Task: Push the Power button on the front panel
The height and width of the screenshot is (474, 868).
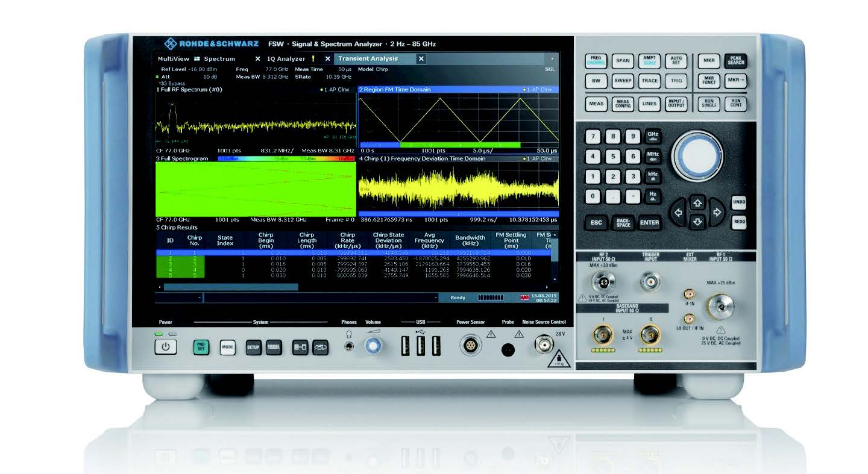Action: (x=165, y=346)
